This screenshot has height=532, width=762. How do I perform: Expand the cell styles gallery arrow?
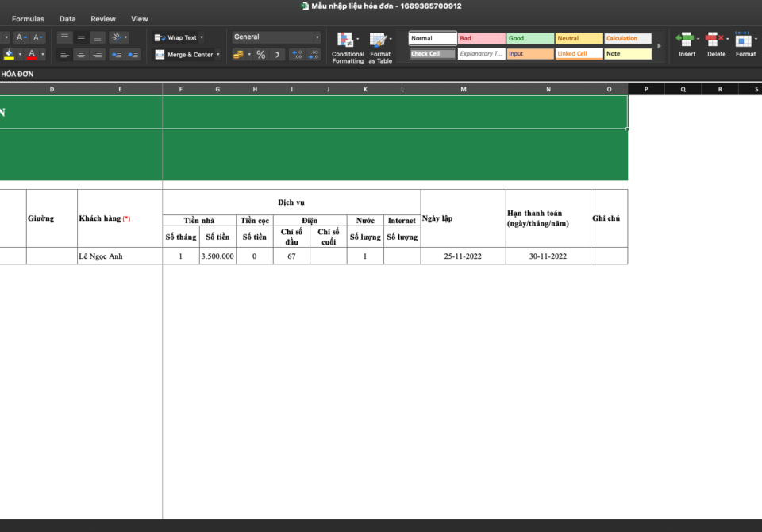[x=659, y=46]
